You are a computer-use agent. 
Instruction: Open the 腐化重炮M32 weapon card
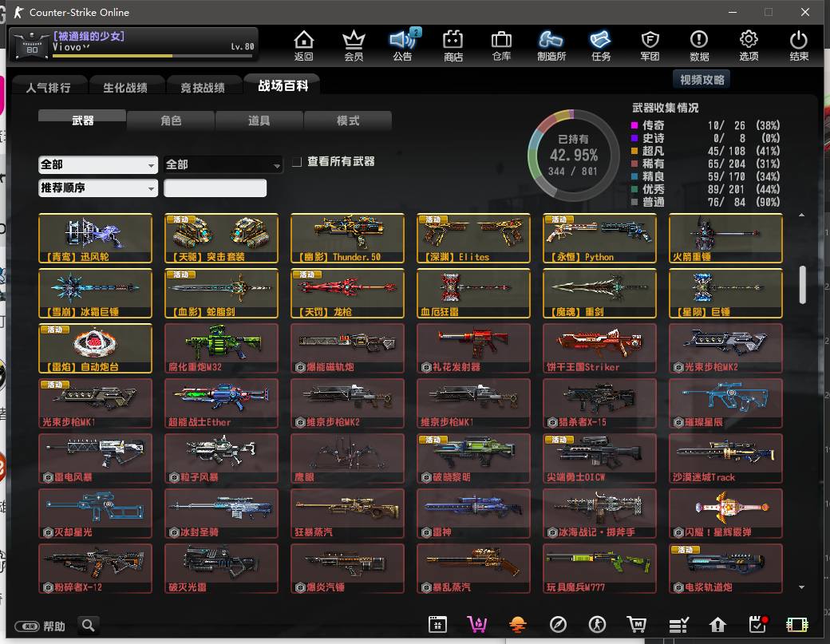(x=221, y=348)
